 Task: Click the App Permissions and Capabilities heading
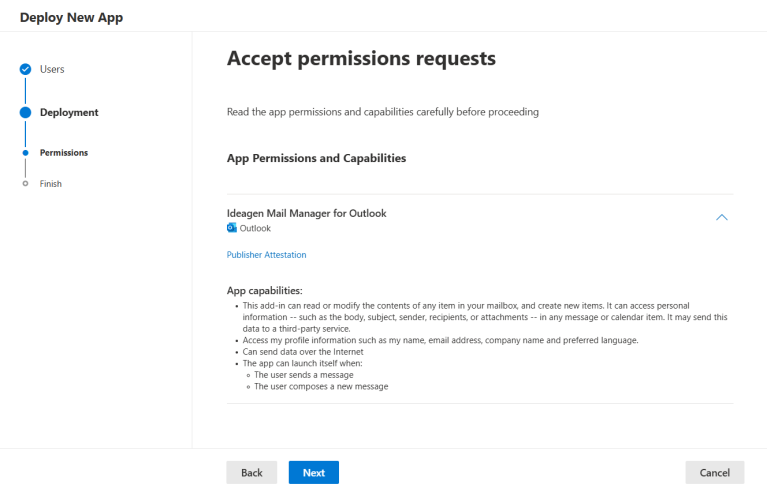tap(316, 158)
